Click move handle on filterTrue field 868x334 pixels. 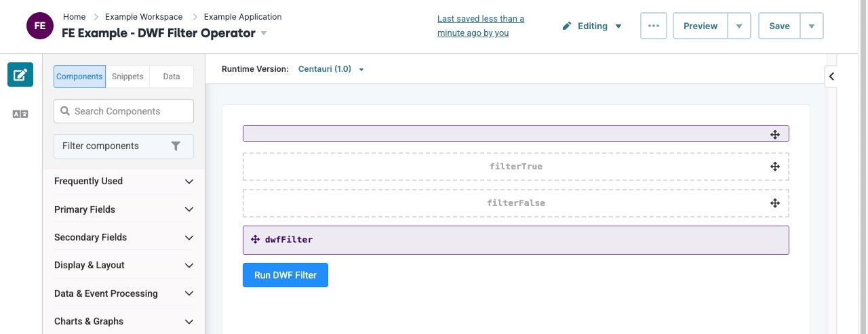tap(774, 167)
